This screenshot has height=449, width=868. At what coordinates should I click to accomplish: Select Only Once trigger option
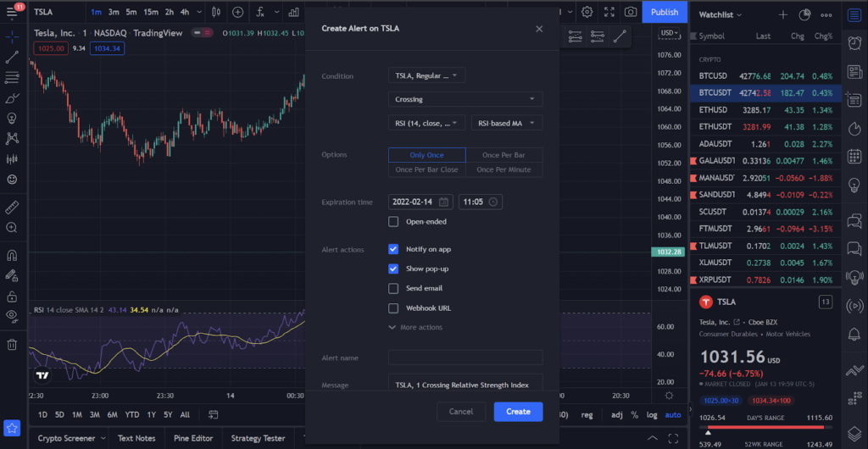pyautogui.click(x=427, y=155)
